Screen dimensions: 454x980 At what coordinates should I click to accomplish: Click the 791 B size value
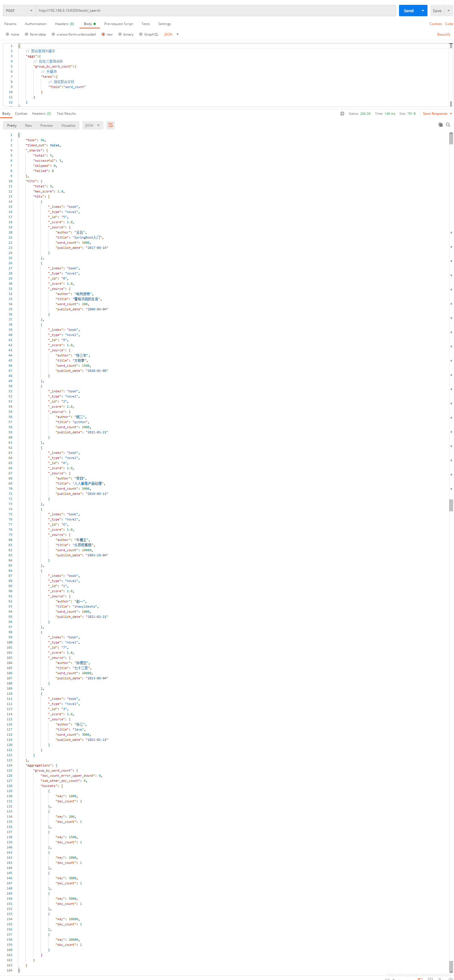pyautogui.click(x=411, y=113)
